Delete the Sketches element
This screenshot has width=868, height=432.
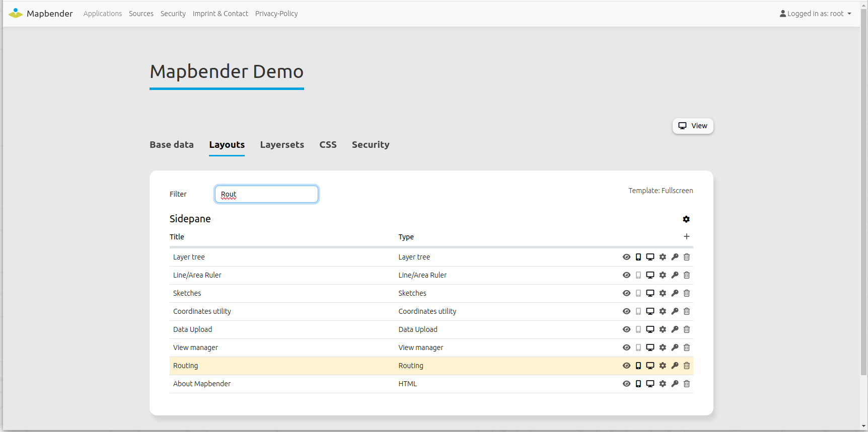[x=687, y=293]
